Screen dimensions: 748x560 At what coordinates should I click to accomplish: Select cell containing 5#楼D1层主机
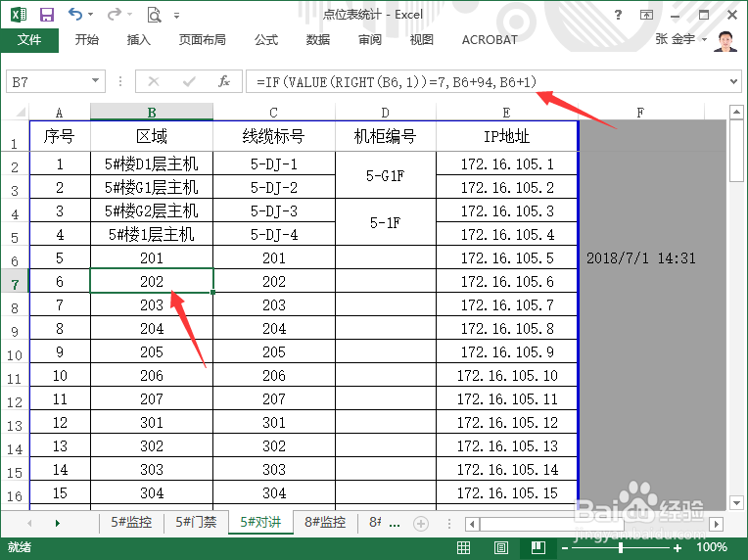click(x=152, y=163)
